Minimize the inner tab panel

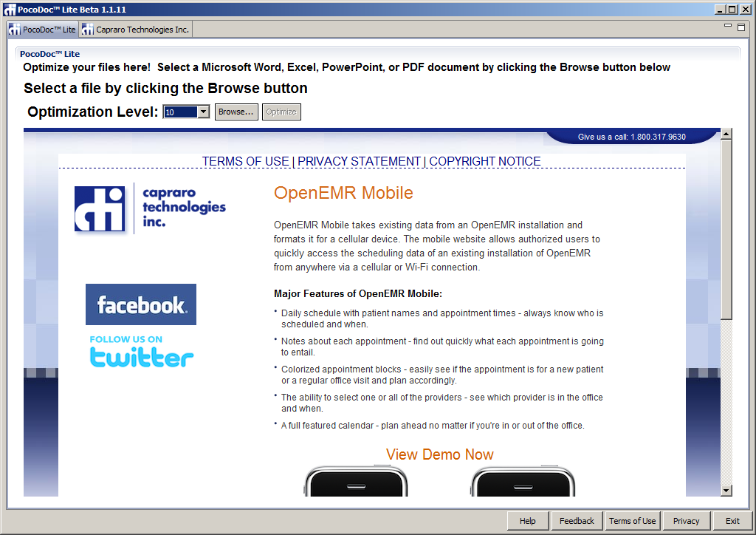(728, 26)
